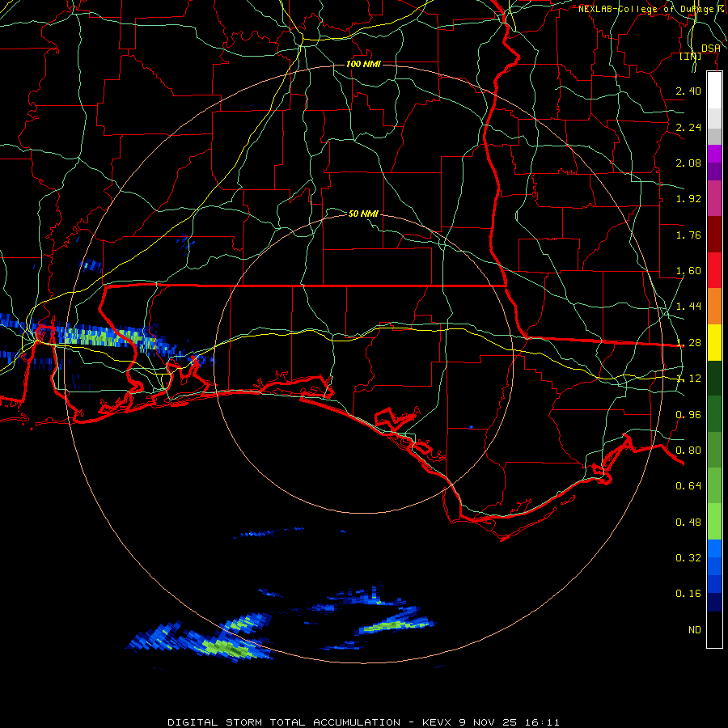Select the 0.48 legend value
This screenshot has width=728, height=728.
click(688, 523)
